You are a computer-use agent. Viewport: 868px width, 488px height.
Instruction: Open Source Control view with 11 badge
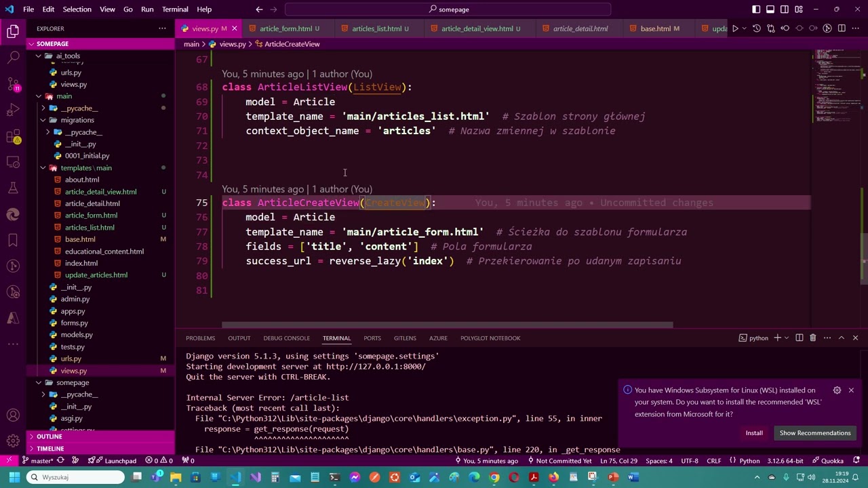13,84
